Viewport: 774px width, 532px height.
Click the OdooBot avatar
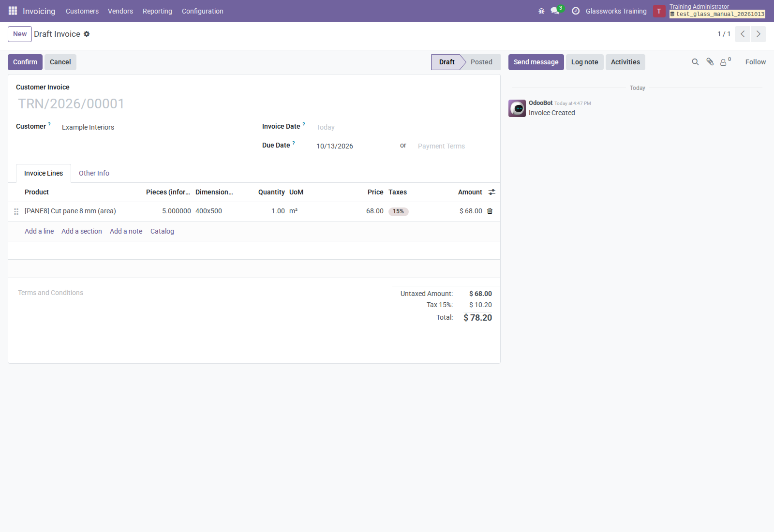pos(517,108)
